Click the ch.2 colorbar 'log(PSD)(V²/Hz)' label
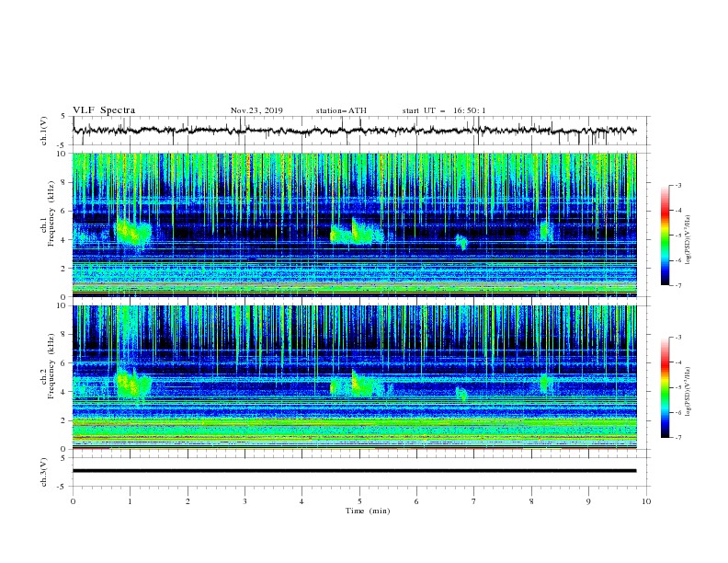Image resolution: width=728 pixels, height=563 pixels. pyautogui.click(x=688, y=392)
